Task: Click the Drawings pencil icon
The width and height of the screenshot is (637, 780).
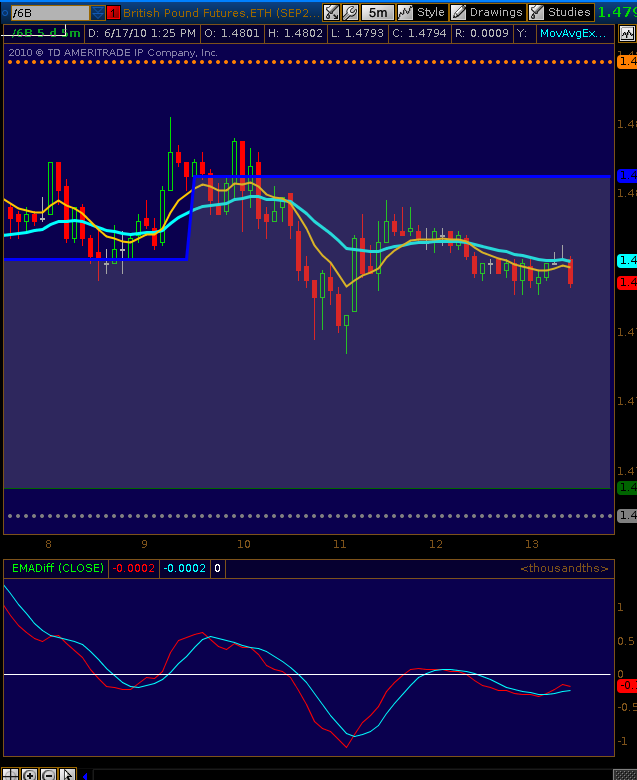Action: pyautogui.click(x=458, y=12)
